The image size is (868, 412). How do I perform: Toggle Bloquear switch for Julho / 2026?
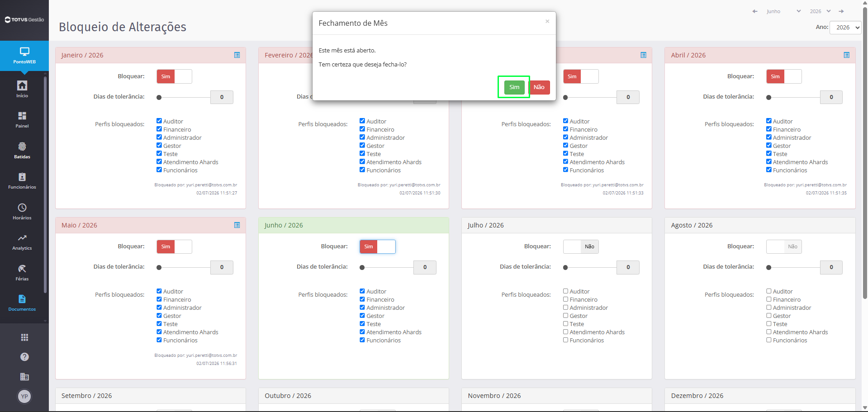tap(581, 246)
